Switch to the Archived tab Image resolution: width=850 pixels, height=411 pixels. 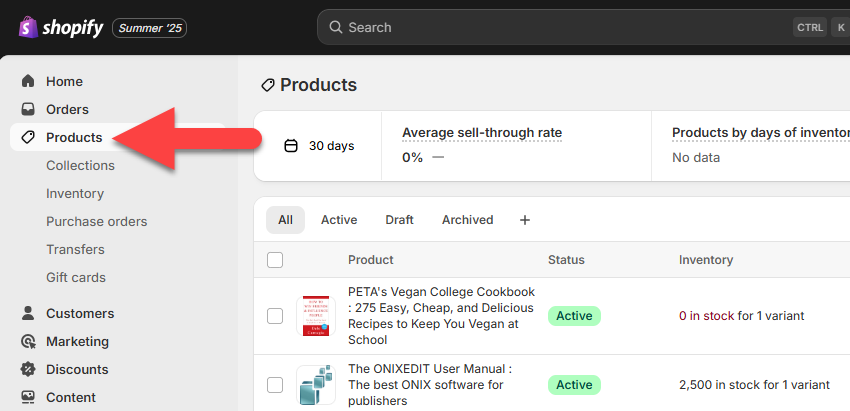coord(467,220)
